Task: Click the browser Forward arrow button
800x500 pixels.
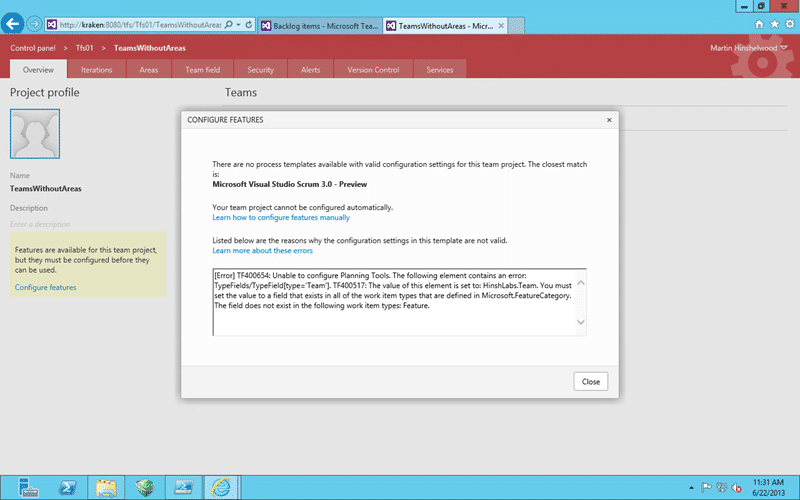Action: 34,23
